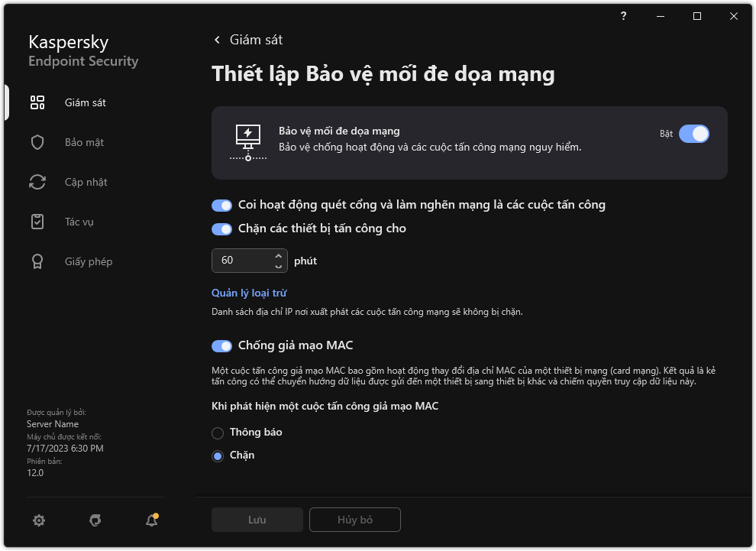Screen dimensions: 756x551
Task: Open the Quản lý loại trừ link
Action: (249, 293)
